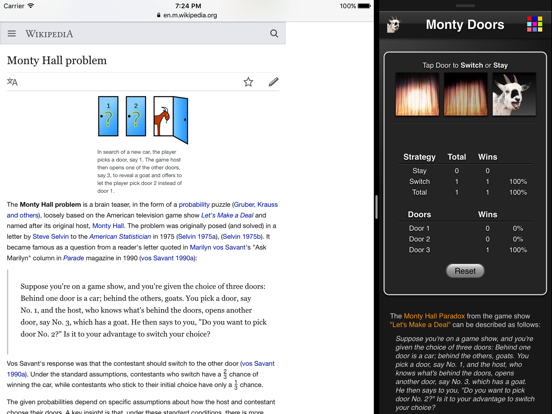Image resolution: width=552 pixels, height=414 pixels.
Task: Tap the edit pencil icon
Action: click(x=274, y=82)
